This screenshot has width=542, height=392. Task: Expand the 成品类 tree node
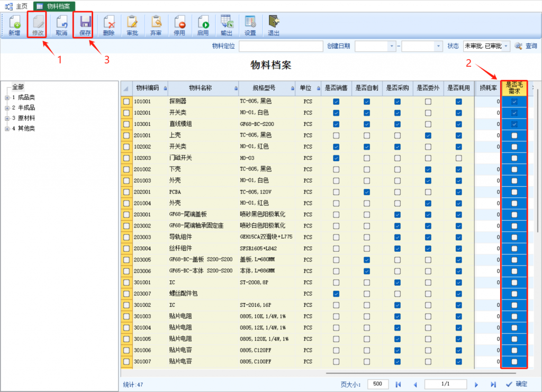pos(7,97)
